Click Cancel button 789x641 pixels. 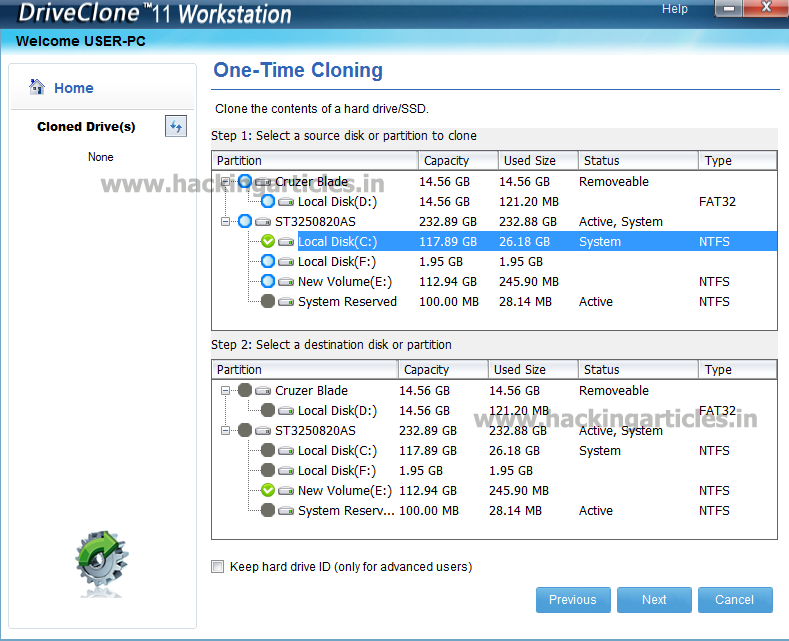tap(735, 600)
